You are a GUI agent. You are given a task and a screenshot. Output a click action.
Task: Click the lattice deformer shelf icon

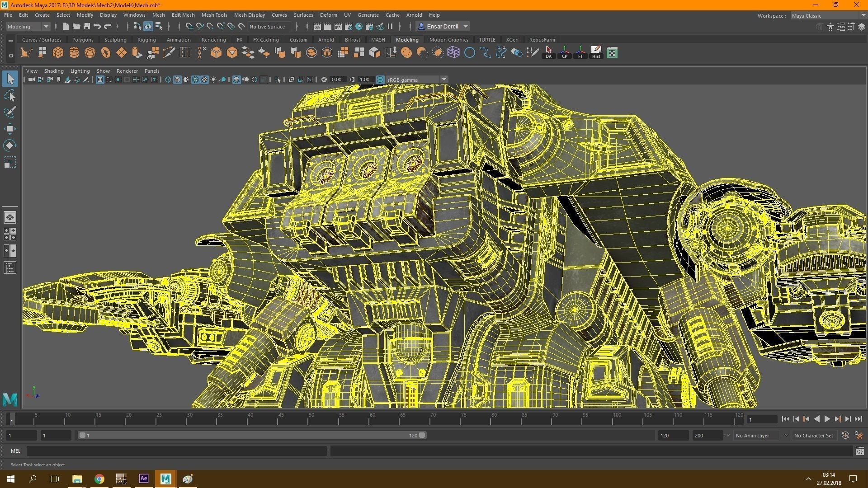(x=453, y=53)
